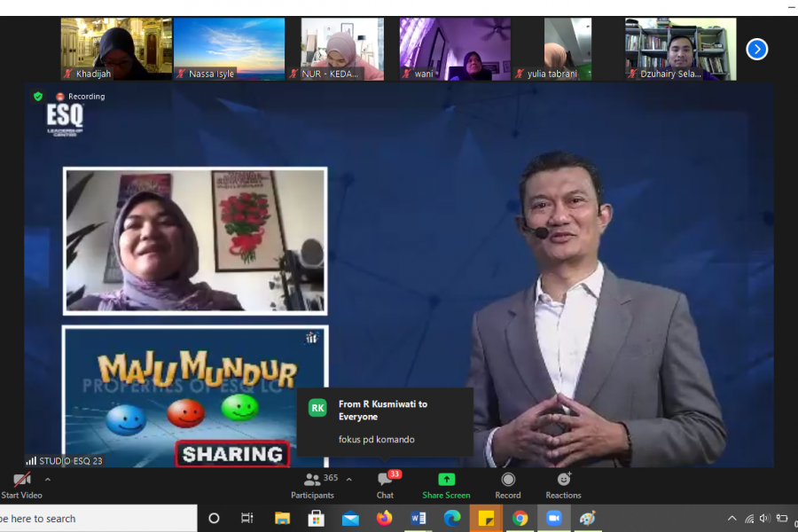Open Chat with 33 unread messages
This screenshot has height=532, width=798.
point(385,484)
